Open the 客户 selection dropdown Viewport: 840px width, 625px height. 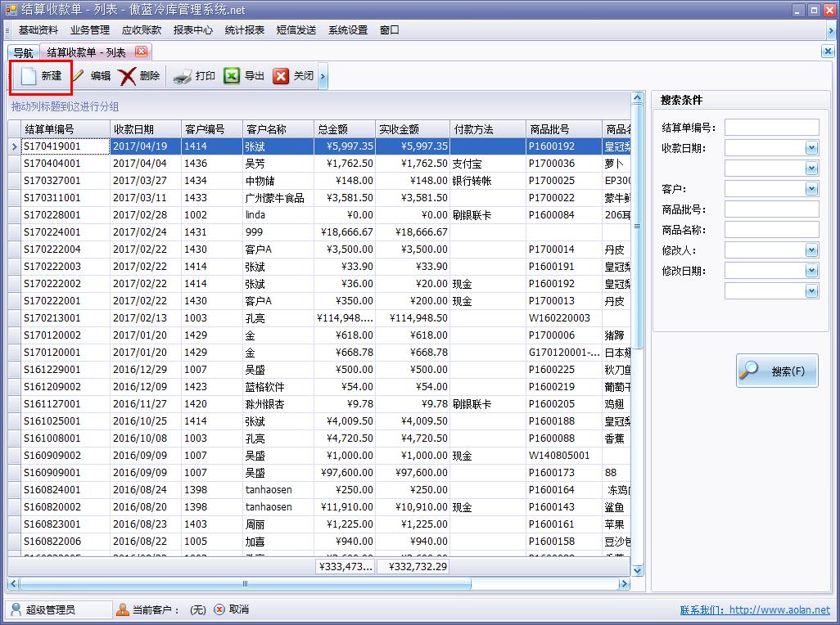click(811, 188)
